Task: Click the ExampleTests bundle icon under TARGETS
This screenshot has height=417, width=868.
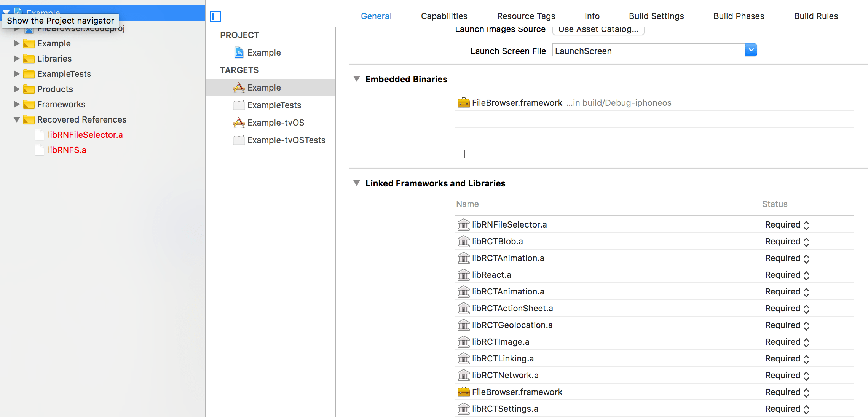Action: pyautogui.click(x=238, y=105)
